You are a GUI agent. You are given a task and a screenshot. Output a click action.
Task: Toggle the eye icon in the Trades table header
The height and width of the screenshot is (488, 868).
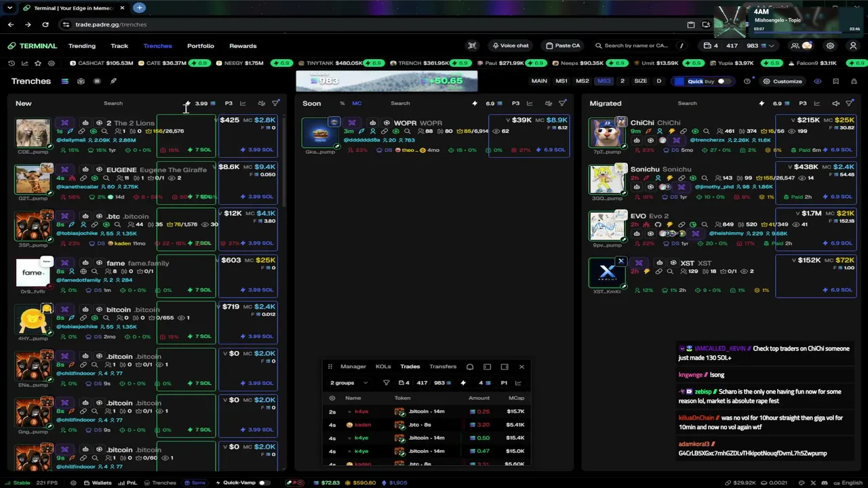(332, 398)
